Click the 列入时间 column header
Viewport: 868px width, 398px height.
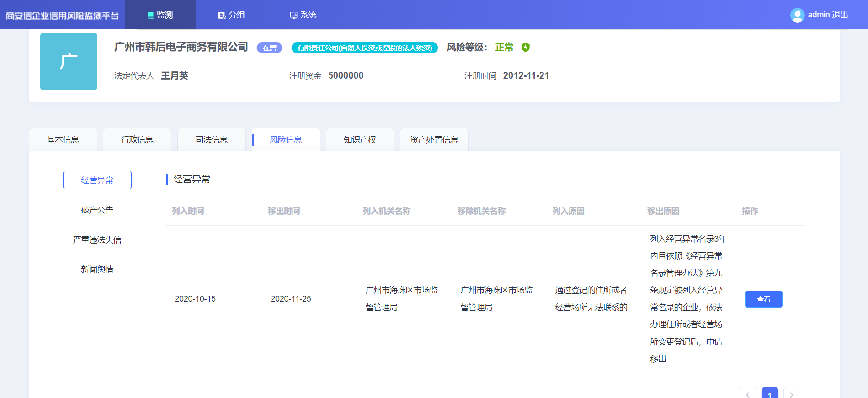pos(188,211)
